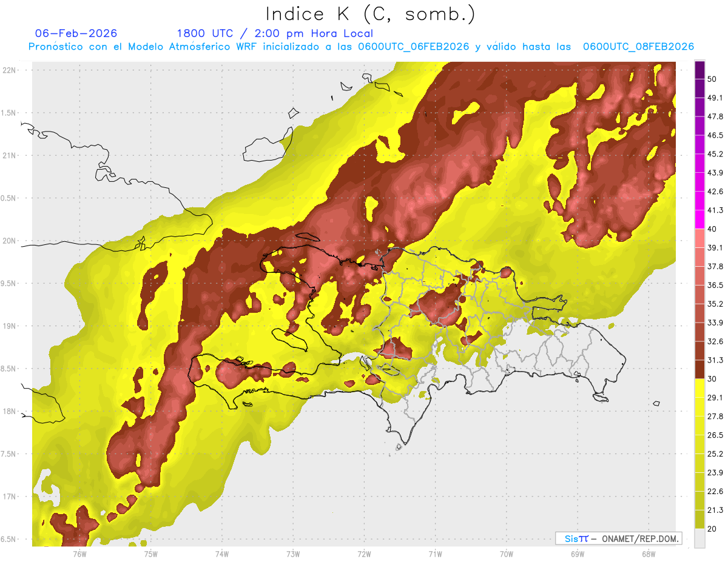The height and width of the screenshot is (562, 728).
Task: Click the '73W' longitude label
Action: tap(293, 554)
